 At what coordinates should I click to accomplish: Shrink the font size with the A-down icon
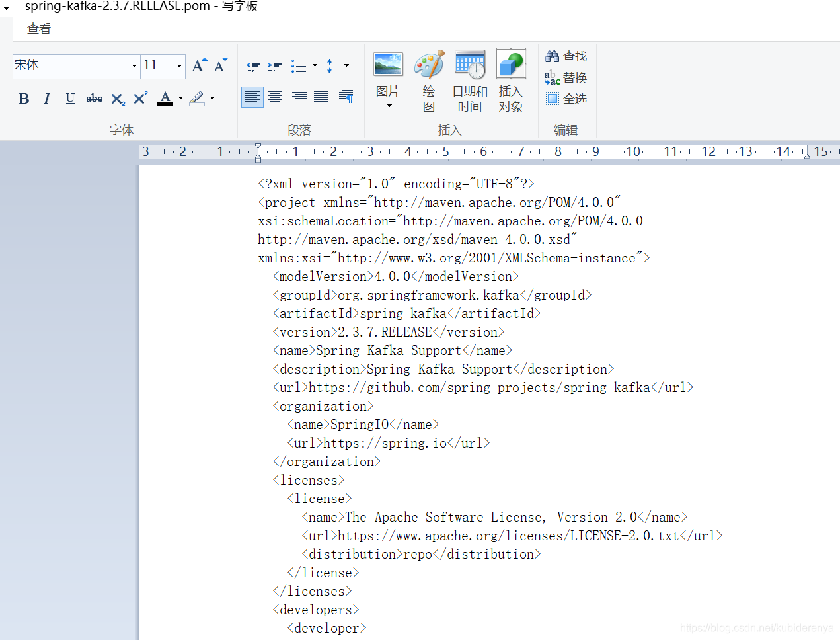click(221, 65)
